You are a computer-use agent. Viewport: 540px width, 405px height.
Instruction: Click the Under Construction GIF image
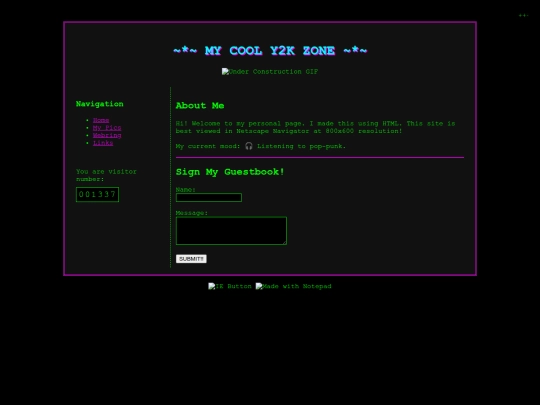[270, 72]
